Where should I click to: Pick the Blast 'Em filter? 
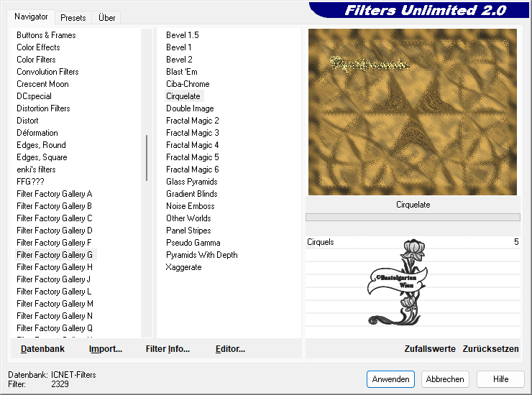pyautogui.click(x=181, y=72)
